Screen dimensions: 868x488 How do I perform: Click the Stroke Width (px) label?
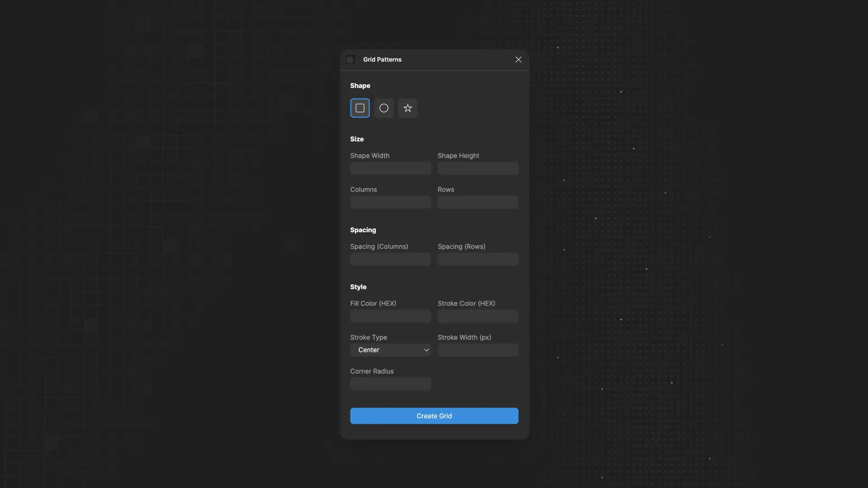click(x=464, y=338)
